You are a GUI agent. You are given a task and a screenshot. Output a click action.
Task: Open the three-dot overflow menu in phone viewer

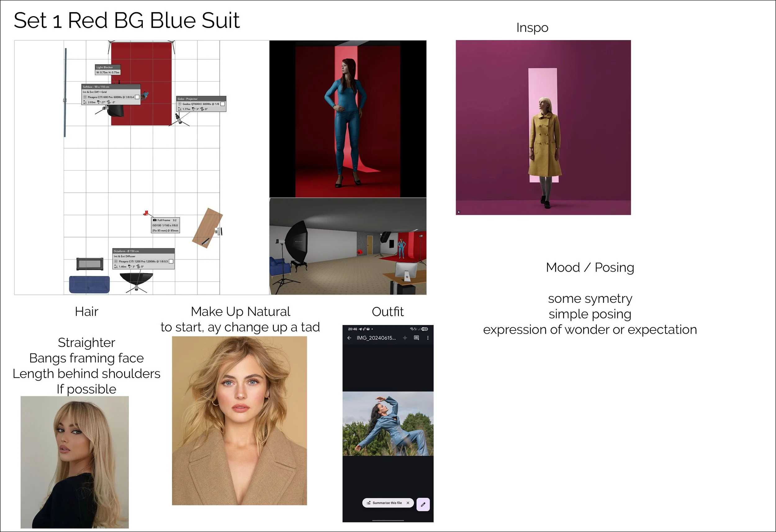pos(428,338)
